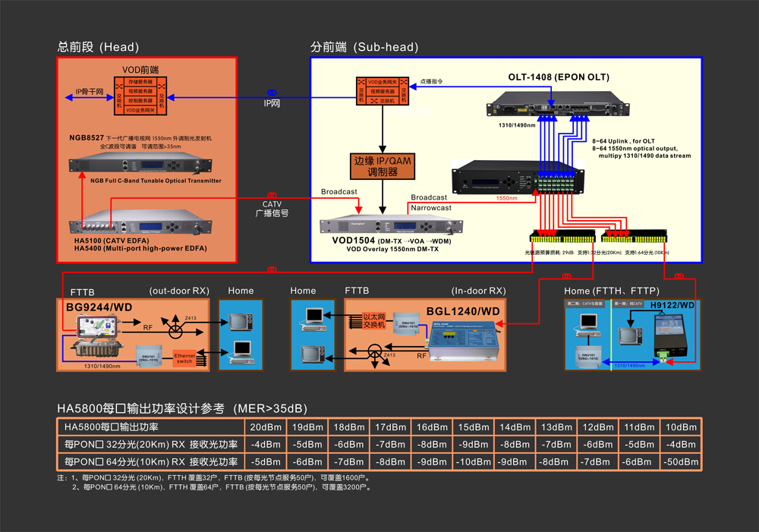759x532 pixels.
Task: Click the Narrowcast label
Action: pyautogui.click(x=431, y=208)
